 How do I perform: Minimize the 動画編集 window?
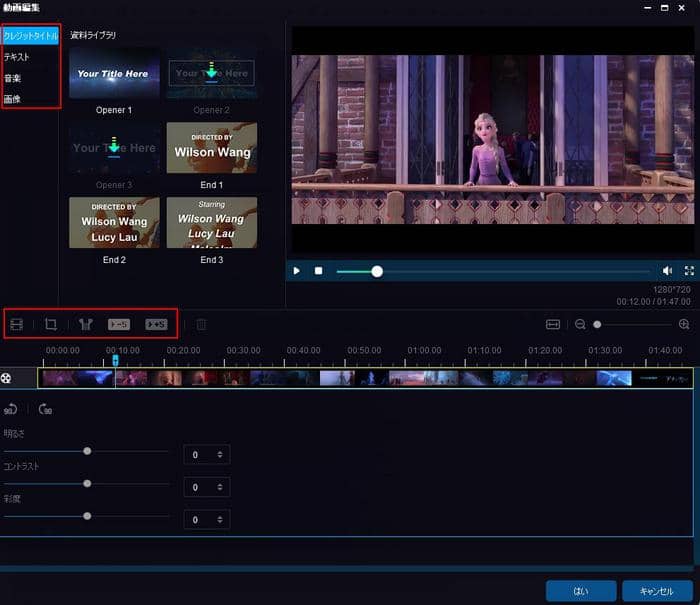[648, 8]
